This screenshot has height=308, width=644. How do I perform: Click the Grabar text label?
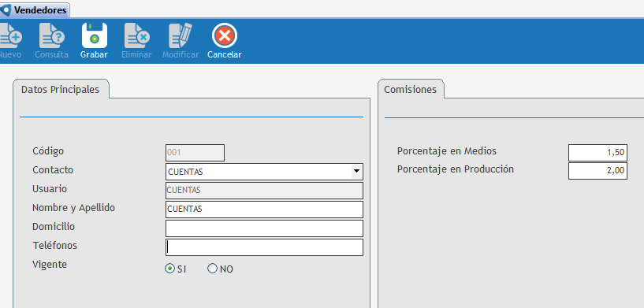pos(94,54)
